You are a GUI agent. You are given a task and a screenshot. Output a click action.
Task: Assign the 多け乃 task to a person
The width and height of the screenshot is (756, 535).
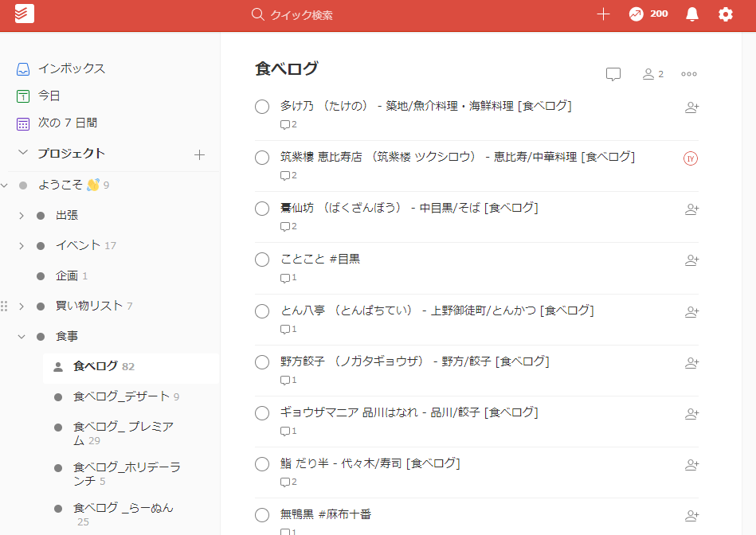point(691,107)
